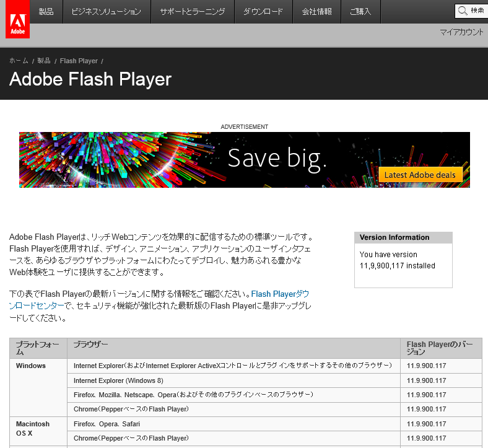
Task: Click the Save big advertisement banner
Action: pyautogui.click(x=244, y=160)
